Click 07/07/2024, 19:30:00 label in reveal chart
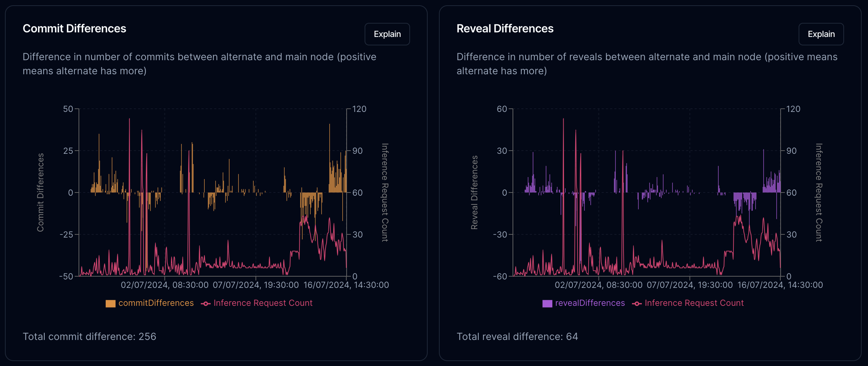 [x=690, y=285]
